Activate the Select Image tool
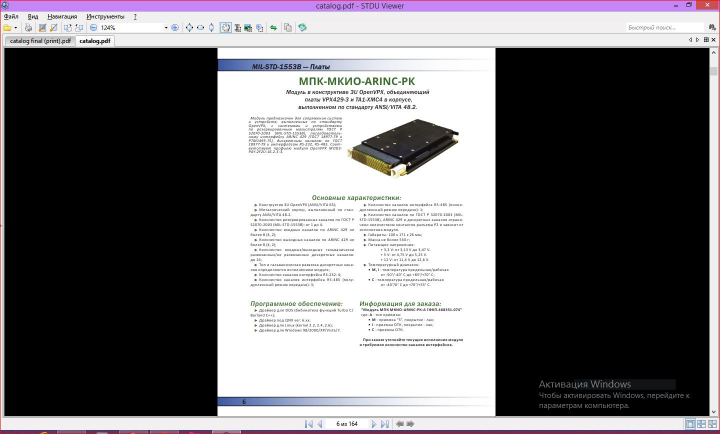 coord(248,28)
